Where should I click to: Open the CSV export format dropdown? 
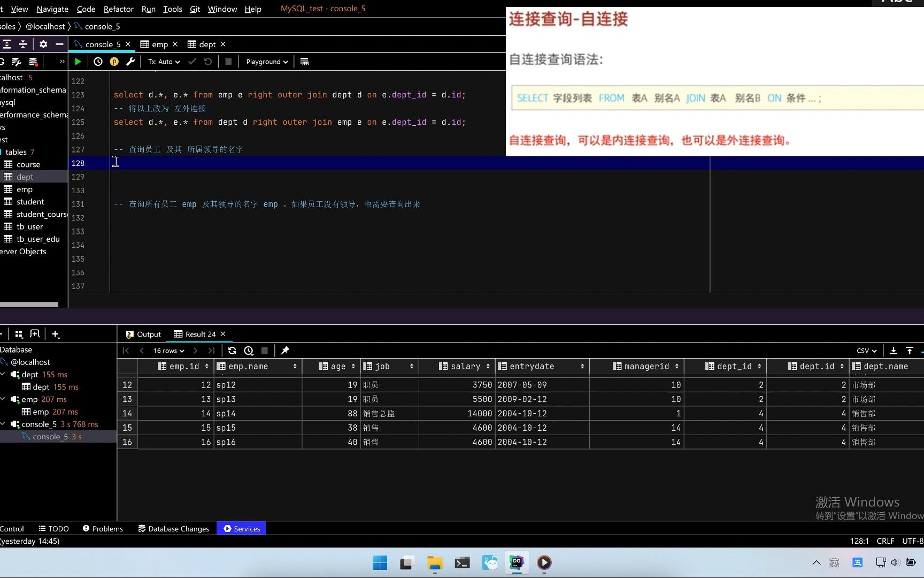866,351
